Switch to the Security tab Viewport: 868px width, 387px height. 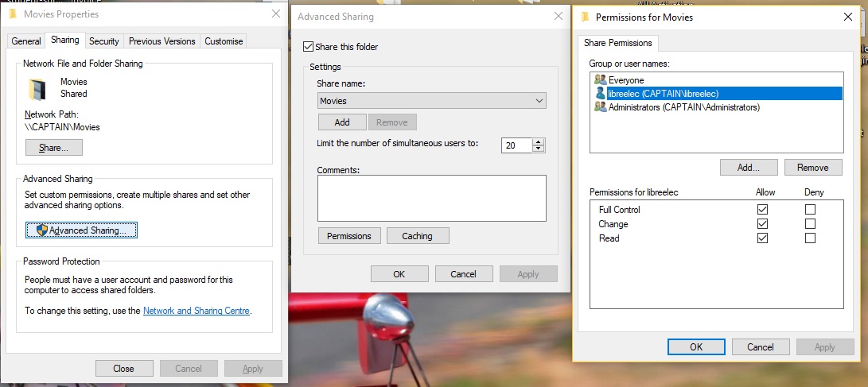pyautogui.click(x=103, y=41)
